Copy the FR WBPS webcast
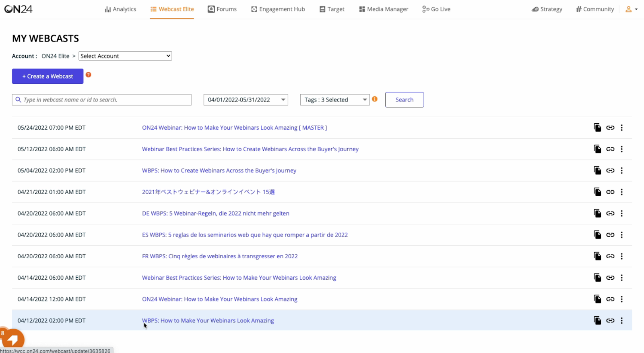The width and height of the screenshot is (644, 353). point(597,256)
